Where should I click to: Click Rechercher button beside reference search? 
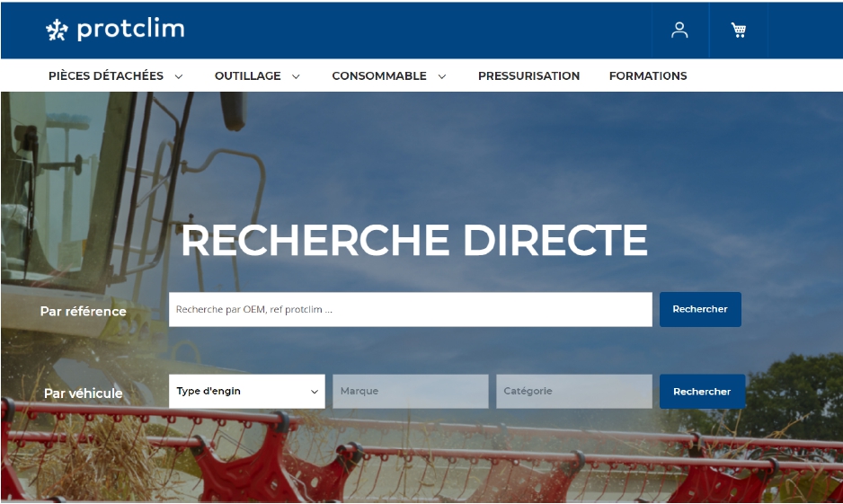click(700, 309)
